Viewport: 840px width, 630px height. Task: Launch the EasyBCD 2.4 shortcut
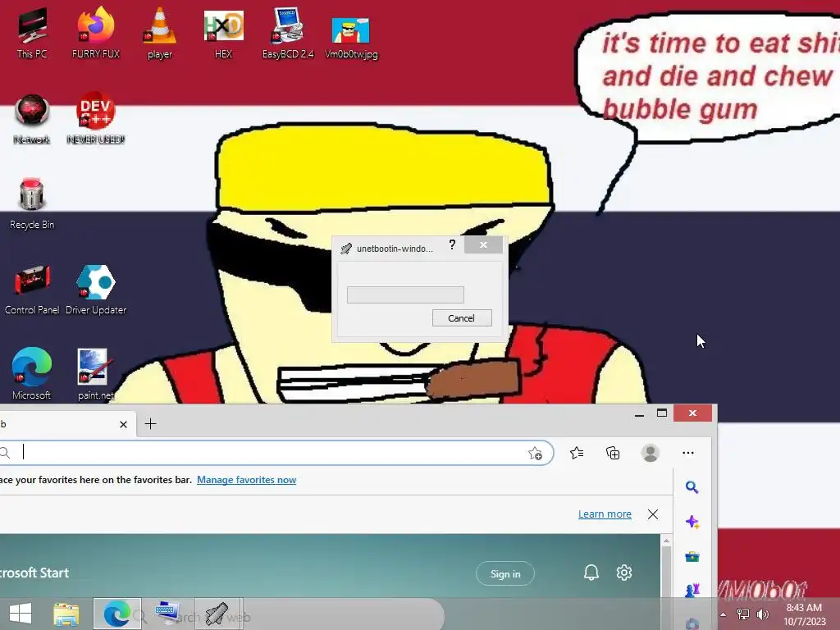point(288,32)
